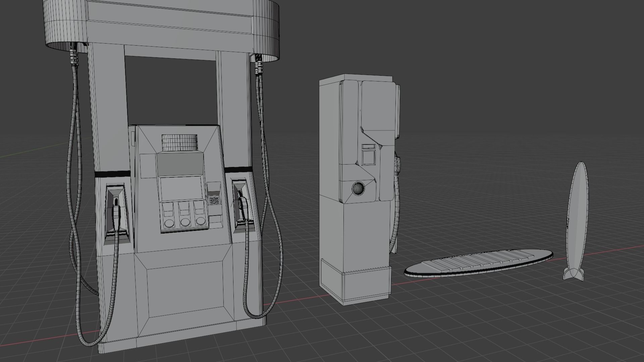This screenshot has height=362, width=644.
Task: Click the keypad on the large dispenser
Action: tap(214, 200)
